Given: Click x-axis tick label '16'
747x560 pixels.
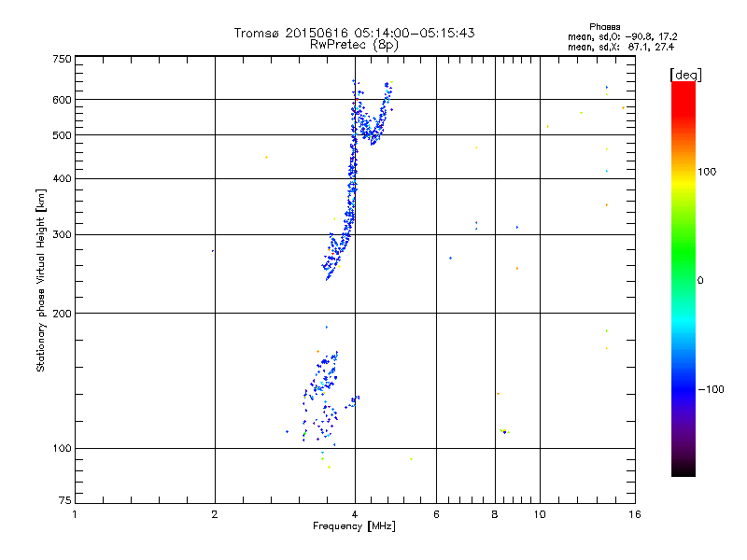Looking at the screenshot, I should coord(635,514).
